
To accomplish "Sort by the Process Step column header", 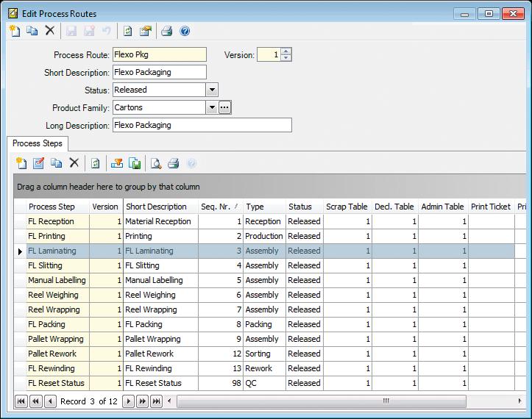I will (x=57, y=207).
